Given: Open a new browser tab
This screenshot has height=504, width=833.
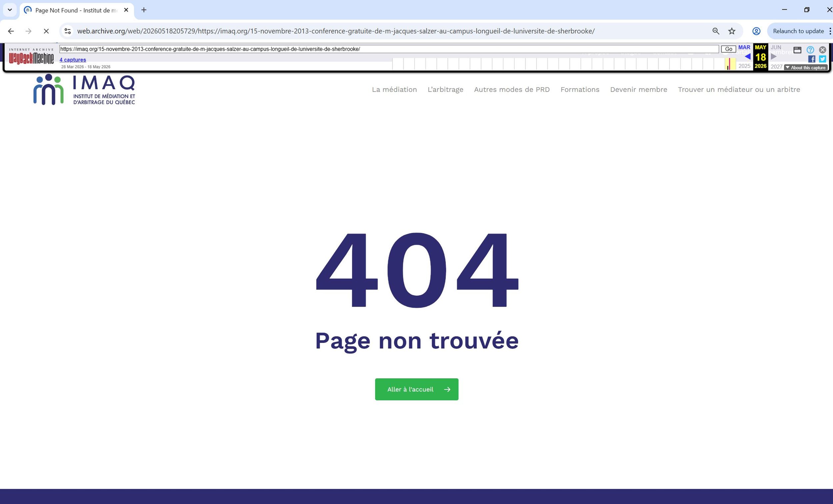Looking at the screenshot, I should point(144,10).
